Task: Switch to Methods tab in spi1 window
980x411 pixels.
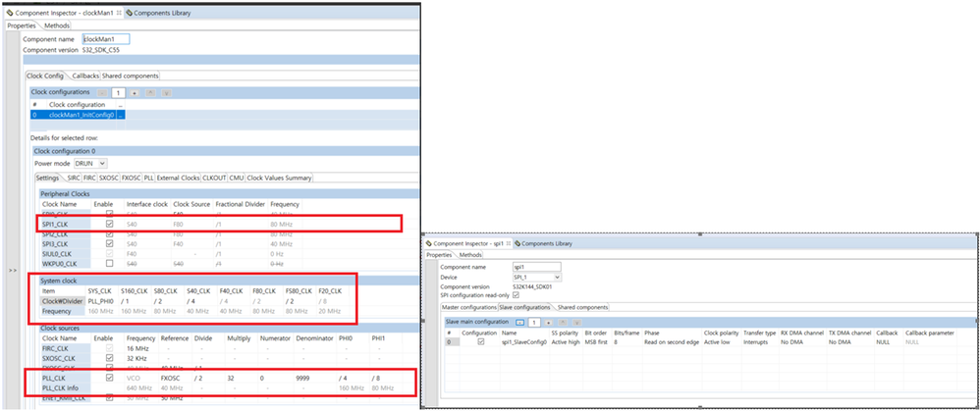Action: click(x=470, y=255)
